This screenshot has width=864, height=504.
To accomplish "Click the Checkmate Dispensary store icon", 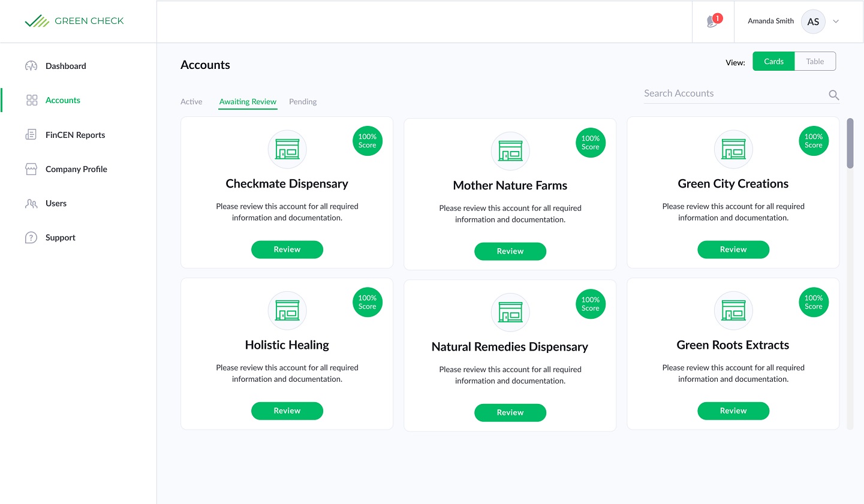I will (287, 149).
